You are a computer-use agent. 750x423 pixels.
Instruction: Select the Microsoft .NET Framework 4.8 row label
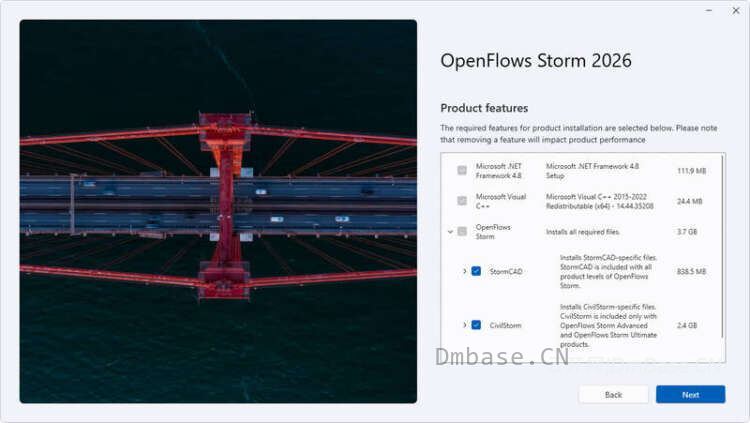[498, 171]
